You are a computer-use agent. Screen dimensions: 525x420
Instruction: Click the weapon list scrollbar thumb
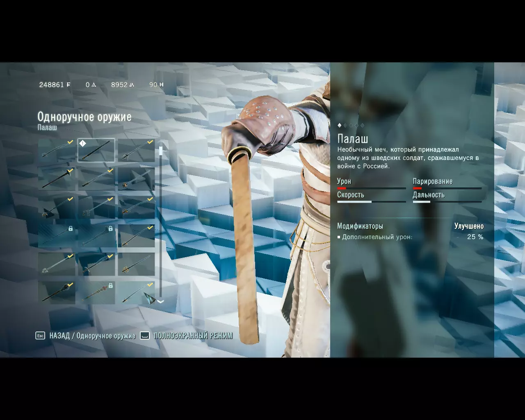(160, 151)
